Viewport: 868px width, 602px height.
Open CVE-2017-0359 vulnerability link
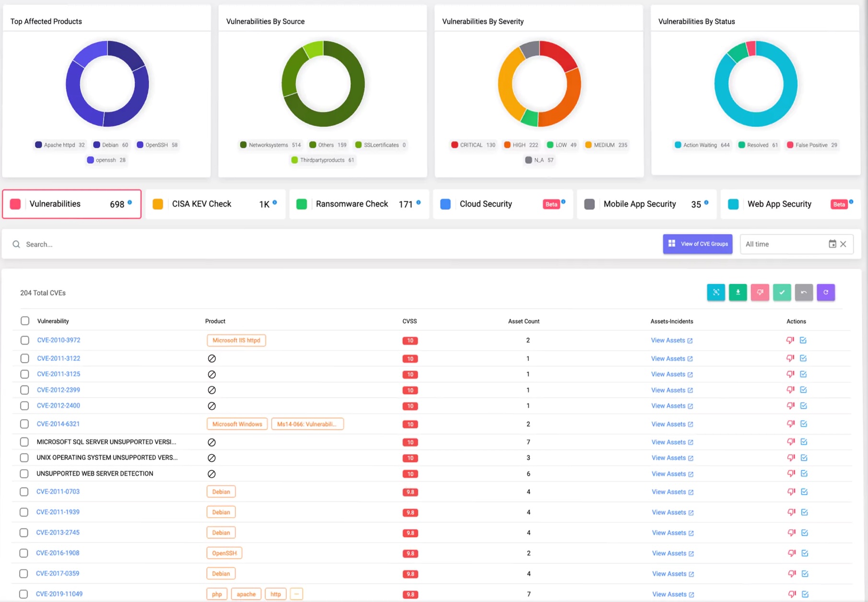(x=58, y=573)
